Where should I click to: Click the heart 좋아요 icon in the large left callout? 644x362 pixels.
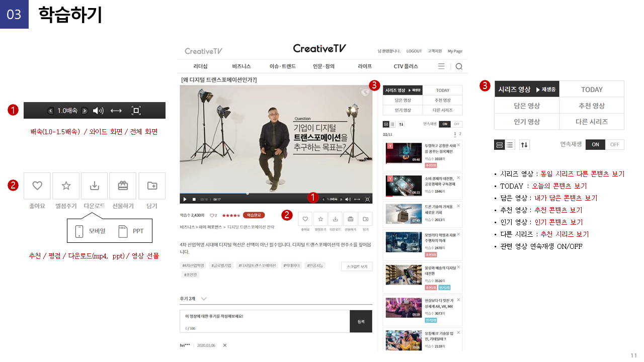[37, 186]
